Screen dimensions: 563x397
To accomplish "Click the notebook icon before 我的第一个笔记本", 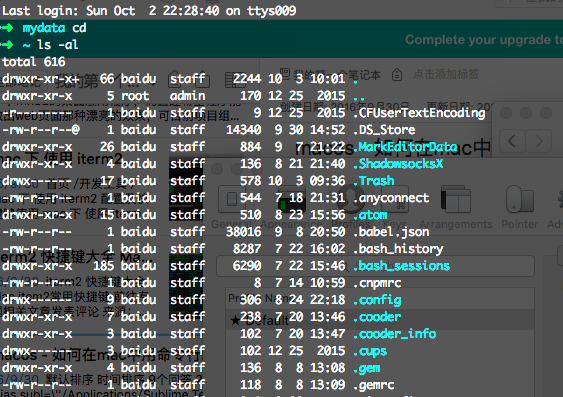I will 285,73.
